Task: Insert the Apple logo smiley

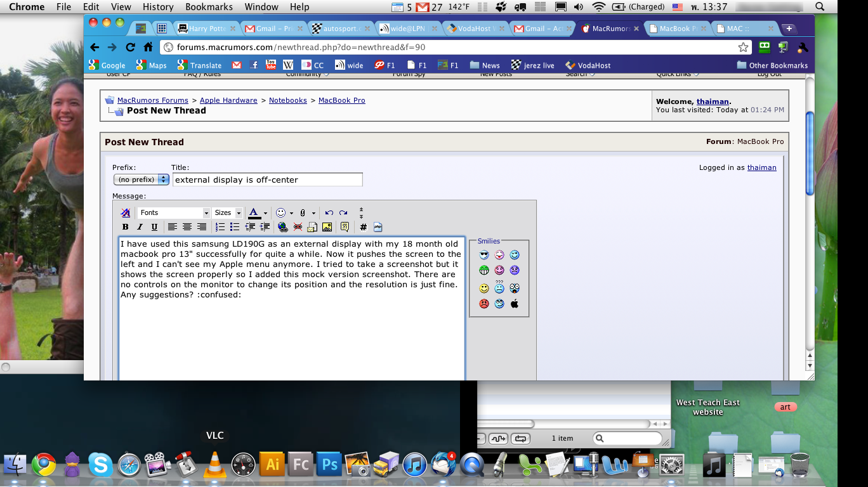Action: click(x=515, y=303)
